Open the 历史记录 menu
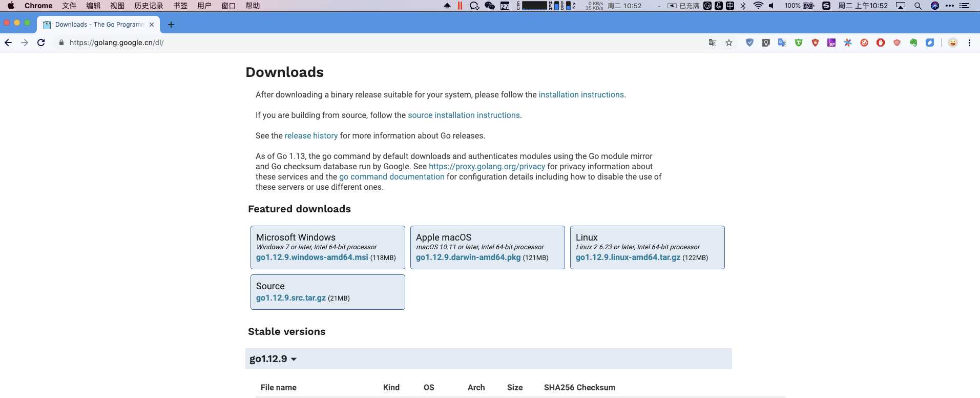The height and width of the screenshot is (398, 980). pos(149,6)
